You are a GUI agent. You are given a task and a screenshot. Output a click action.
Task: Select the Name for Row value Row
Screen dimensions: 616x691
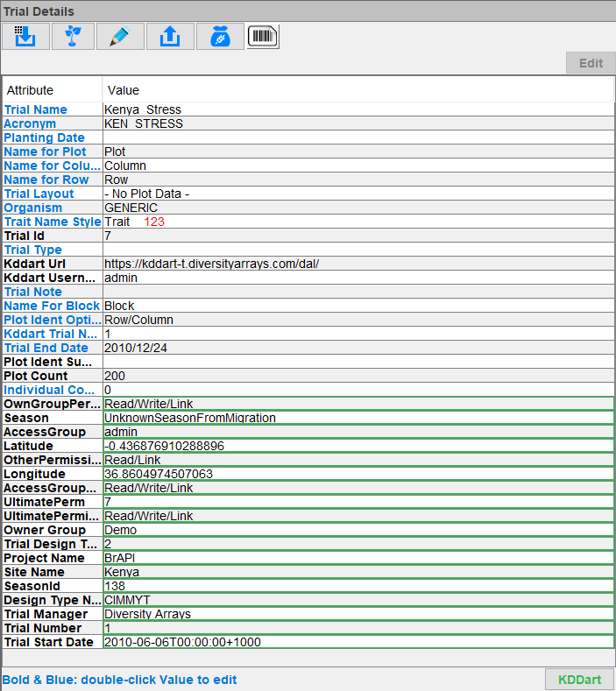coord(358,180)
